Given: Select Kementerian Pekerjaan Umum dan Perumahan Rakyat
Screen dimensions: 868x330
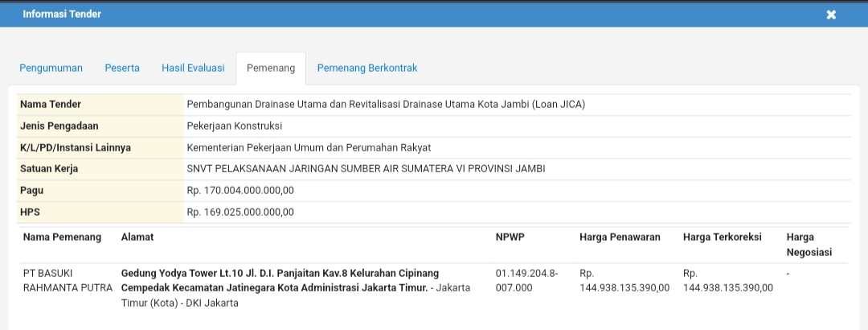Looking at the screenshot, I should pyautogui.click(x=309, y=147).
